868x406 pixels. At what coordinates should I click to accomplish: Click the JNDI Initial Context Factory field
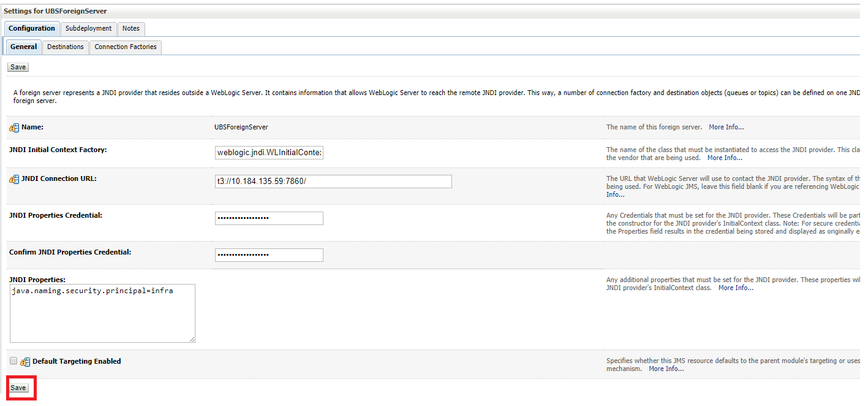269,152
